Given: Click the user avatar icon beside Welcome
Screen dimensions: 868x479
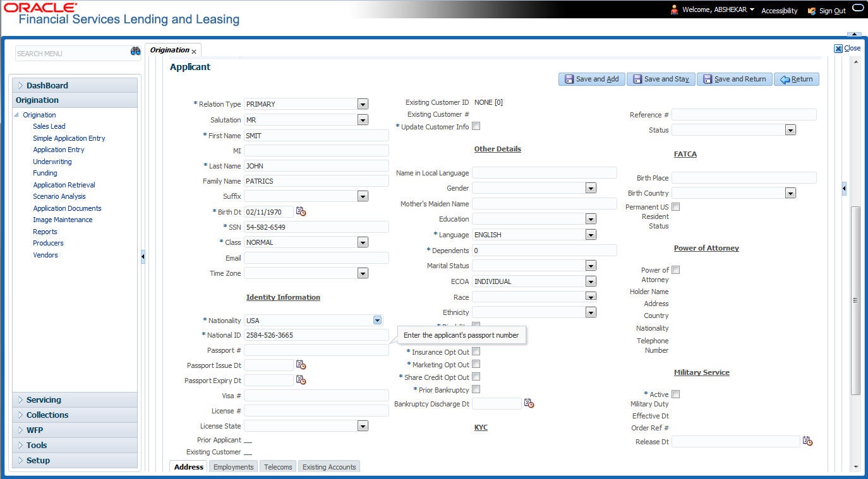Looking at the screenshot, I should click(674, 9).
